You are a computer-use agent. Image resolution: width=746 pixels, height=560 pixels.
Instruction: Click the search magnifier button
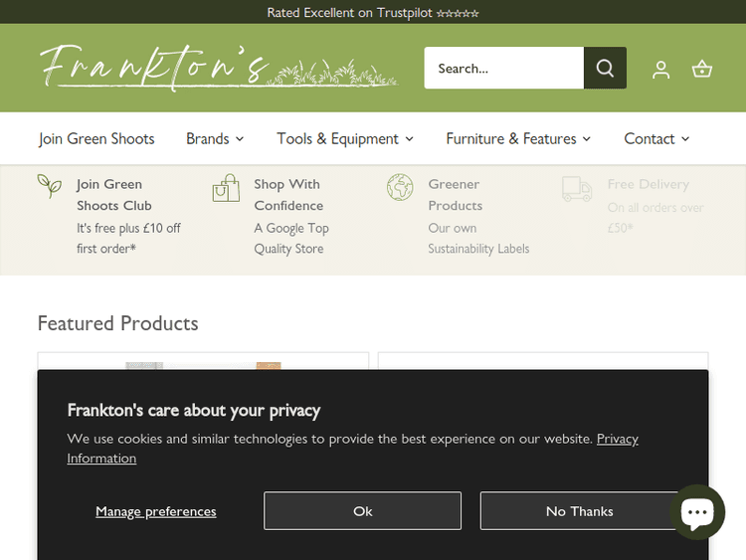pos(605,69)
